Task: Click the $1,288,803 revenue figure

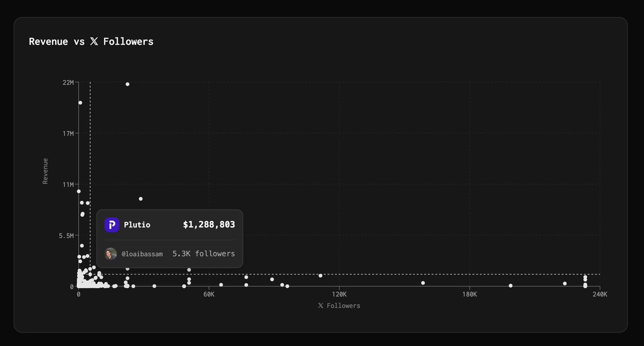Action: click(209, 225)
